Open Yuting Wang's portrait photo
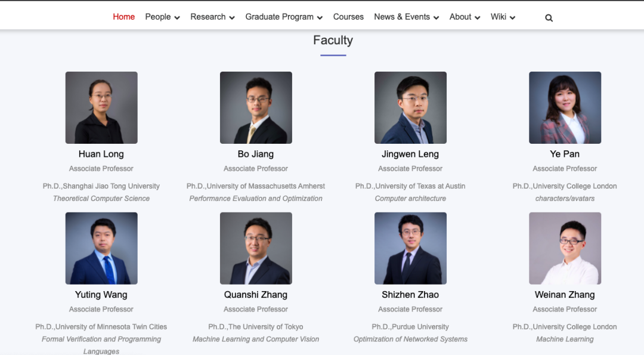 tap(101, 248)
